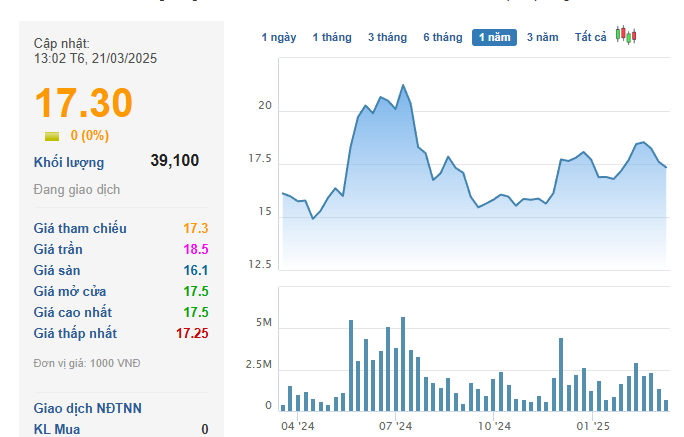Image resolution: width=684 pixels, height=437 pixels.
Task: Switch chart to 3 tháng range
Action: pos(387,37)
